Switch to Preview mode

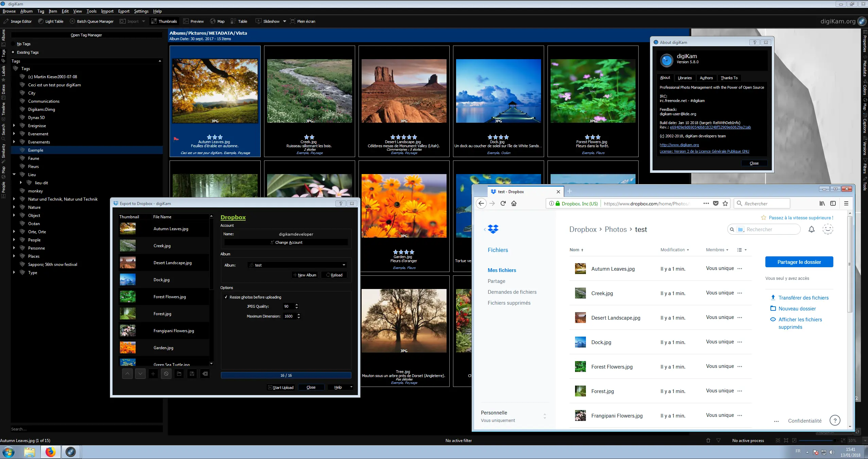tap(194, 21)
